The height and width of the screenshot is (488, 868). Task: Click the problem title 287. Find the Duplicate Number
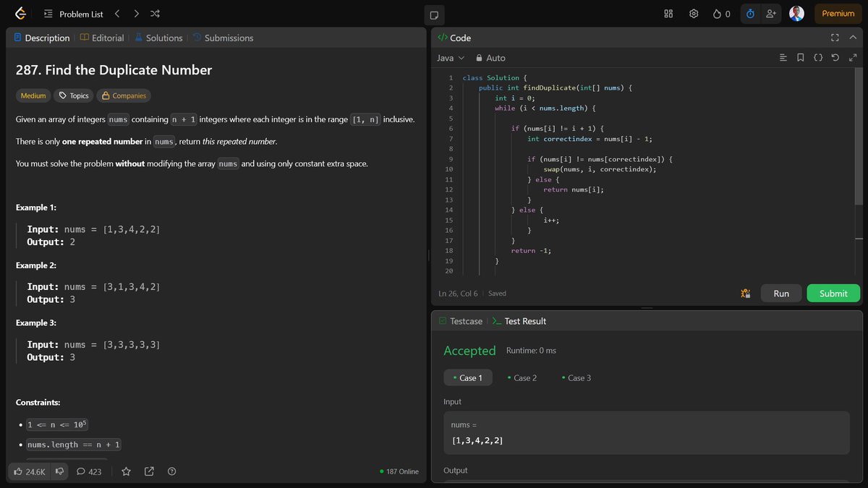coord(114,70)
